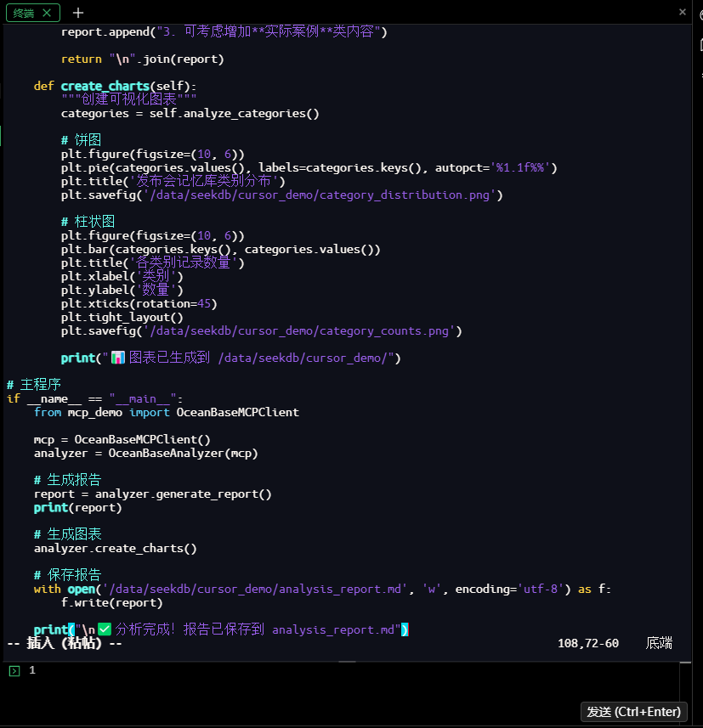Click the bar chart emoji in the print statement
The image size is (703, 728).
coord(118,358)
